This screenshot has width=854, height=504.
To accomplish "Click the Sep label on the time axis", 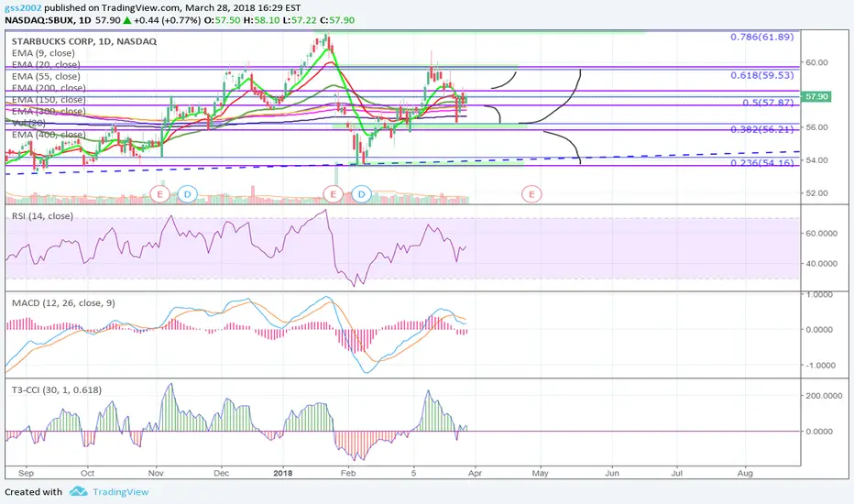I will tap(26, 473).
